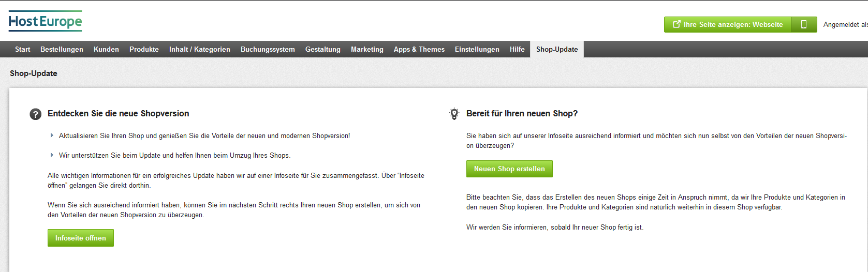Click the 'Shop-Update' page heading
This screenshot has height=272, width=868.
pyautogui.click(x=34, y=73)
